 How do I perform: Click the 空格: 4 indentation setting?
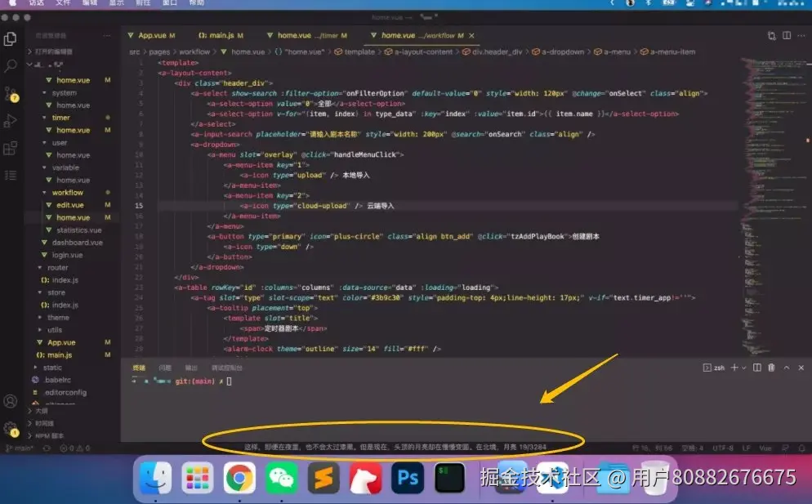(x=693, y=448)
